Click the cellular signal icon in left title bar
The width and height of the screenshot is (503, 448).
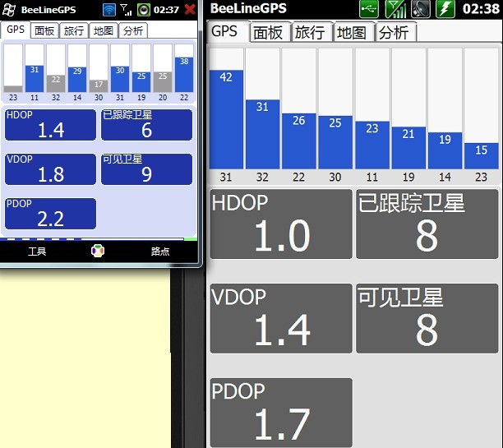click(x=126, y=10)
